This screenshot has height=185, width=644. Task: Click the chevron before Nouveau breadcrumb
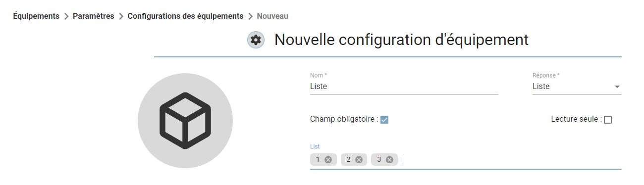pyautogui.click(x=250, y=16)
